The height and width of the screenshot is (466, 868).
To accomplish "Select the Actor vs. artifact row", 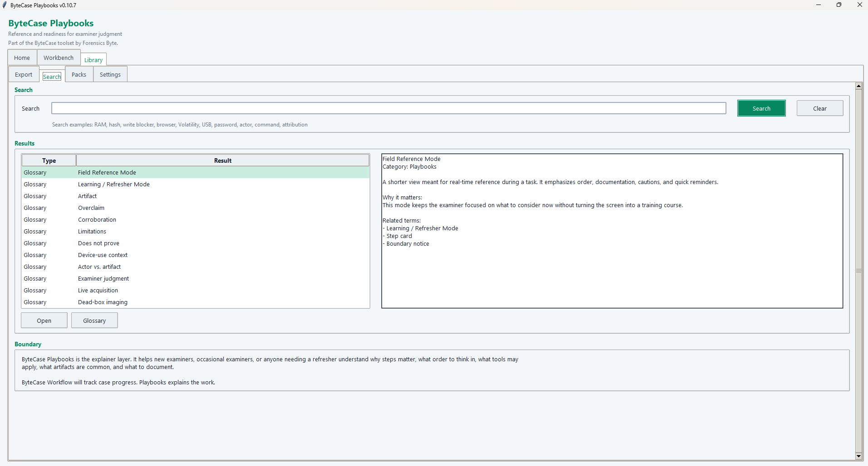I will [x=196, y=267].
